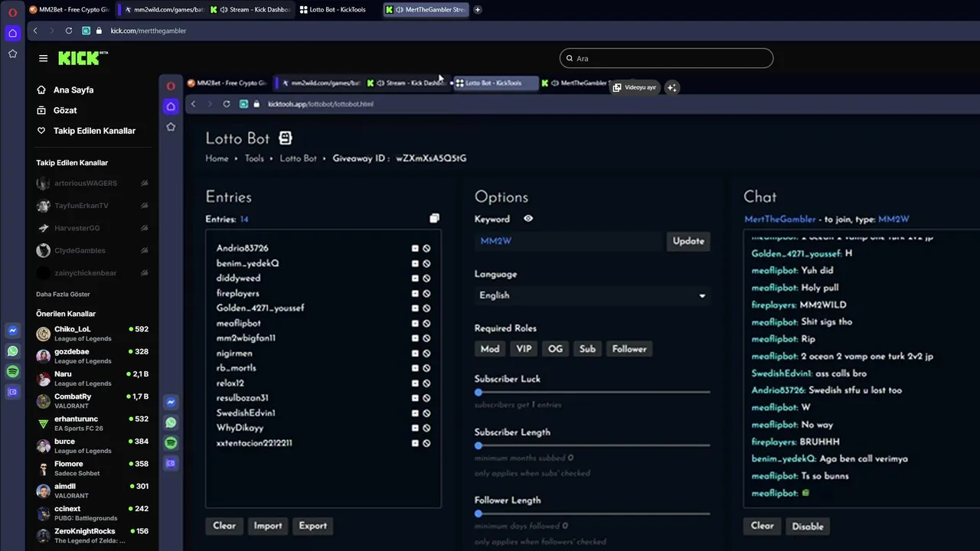Click the ban icon for WhyDikayy
This screenshot has width=980, height=551.
coord(426,429)
